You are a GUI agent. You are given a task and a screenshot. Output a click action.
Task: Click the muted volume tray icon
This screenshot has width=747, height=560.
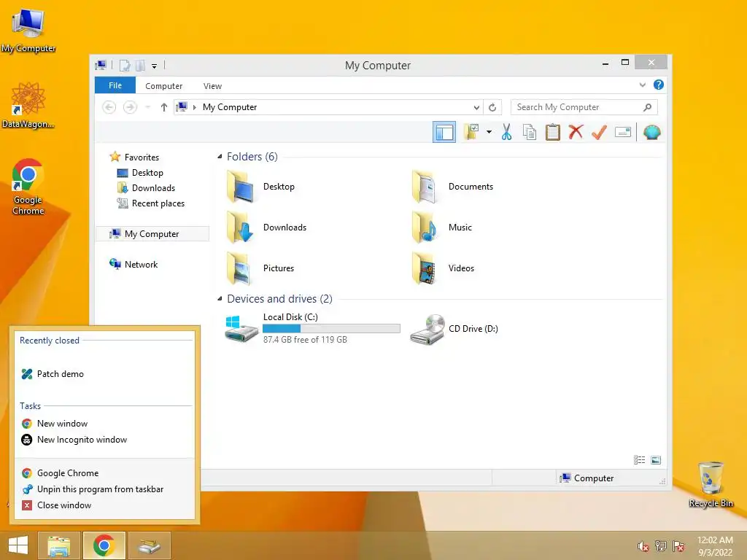(x=643, y=546)
